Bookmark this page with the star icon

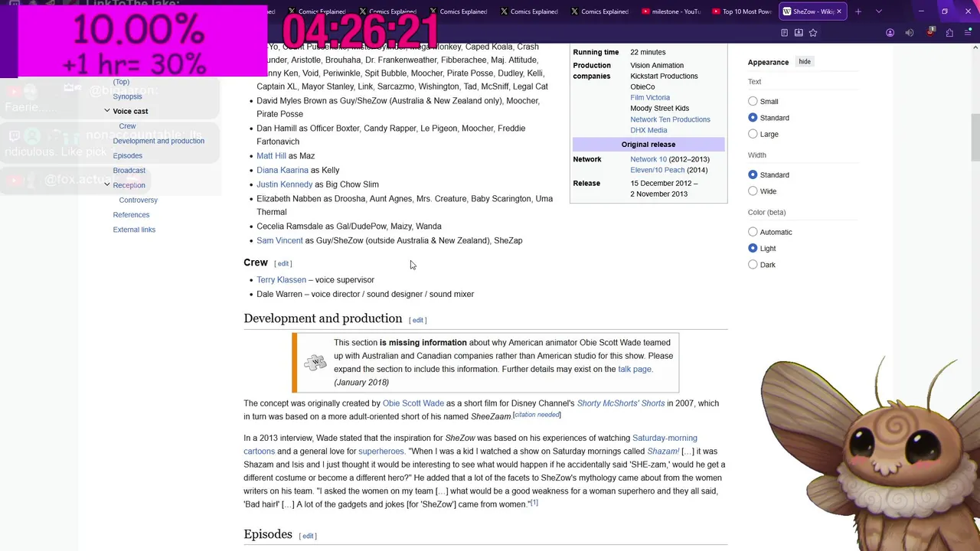(813, 33)
